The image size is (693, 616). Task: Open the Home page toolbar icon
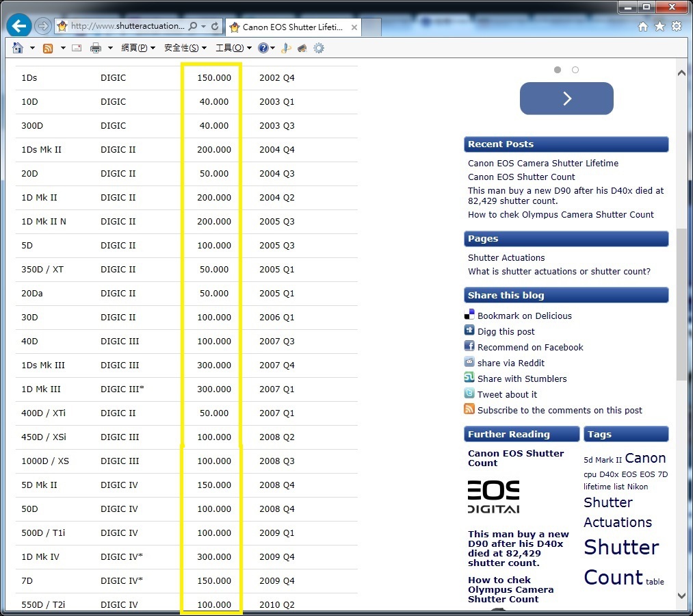tap(18, 48)
